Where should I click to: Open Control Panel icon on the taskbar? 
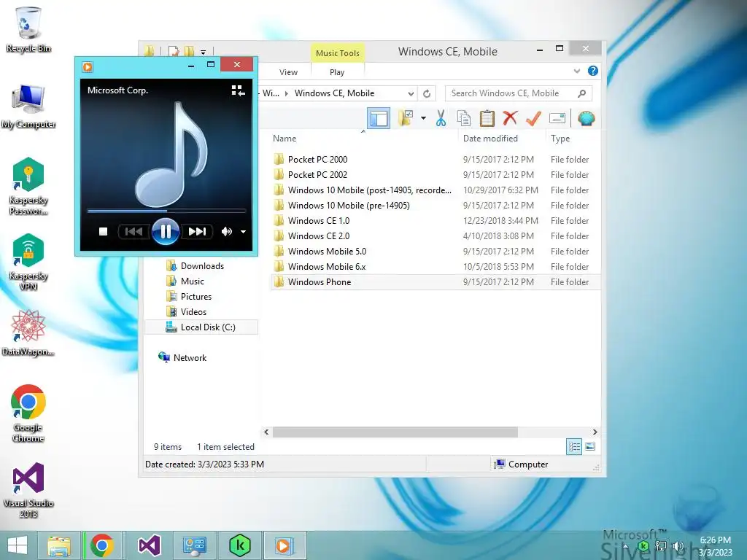194,545
